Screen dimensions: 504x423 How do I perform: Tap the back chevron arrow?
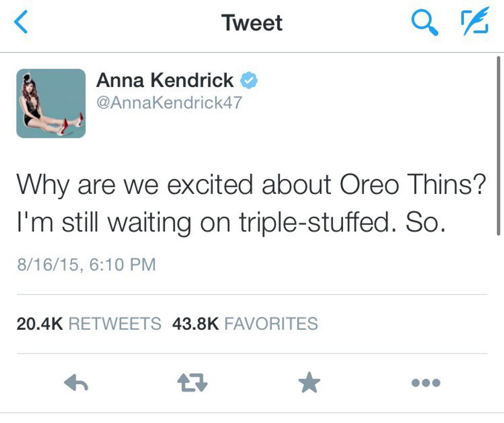coord(21,24)
